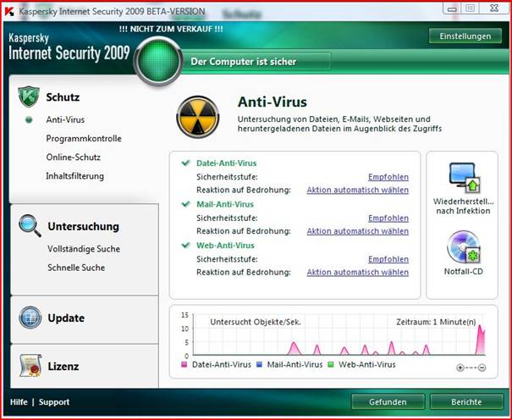Image resolution: width=512 pixels, height=420 pixels.
Task: Open the Update section
Action: tap(66, 318)
